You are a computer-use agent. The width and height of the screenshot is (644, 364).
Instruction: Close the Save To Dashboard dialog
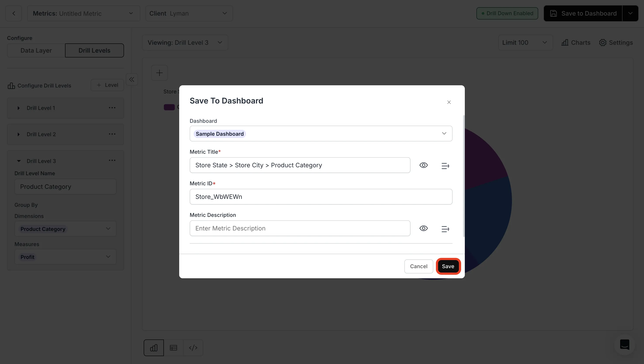tap(449, 102)
